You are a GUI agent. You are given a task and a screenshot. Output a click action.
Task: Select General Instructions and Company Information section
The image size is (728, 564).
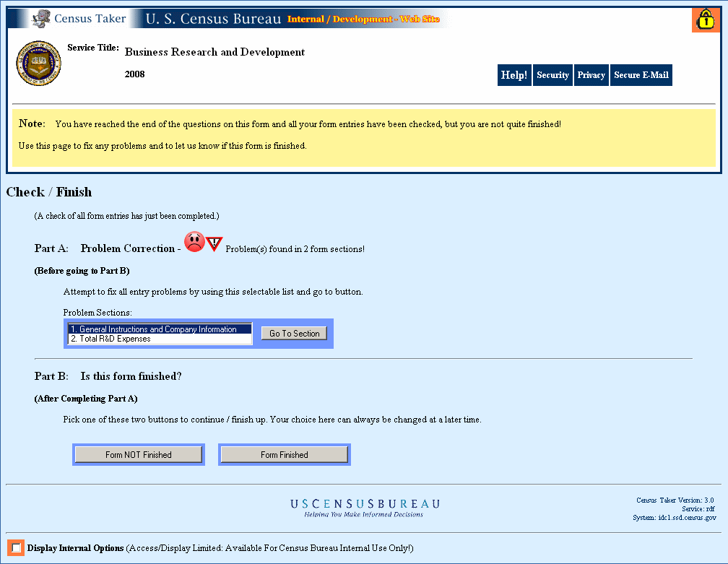coord(160,329)
